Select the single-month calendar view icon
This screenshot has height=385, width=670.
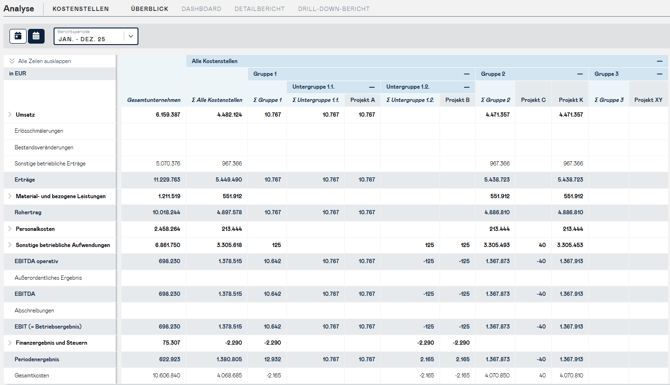coord(18,36)
